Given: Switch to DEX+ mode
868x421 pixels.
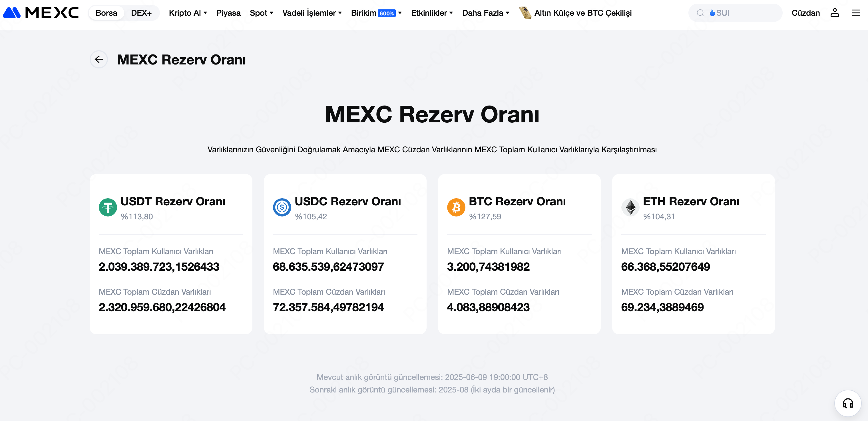Looking at the screenshot, I should point(141,13).
